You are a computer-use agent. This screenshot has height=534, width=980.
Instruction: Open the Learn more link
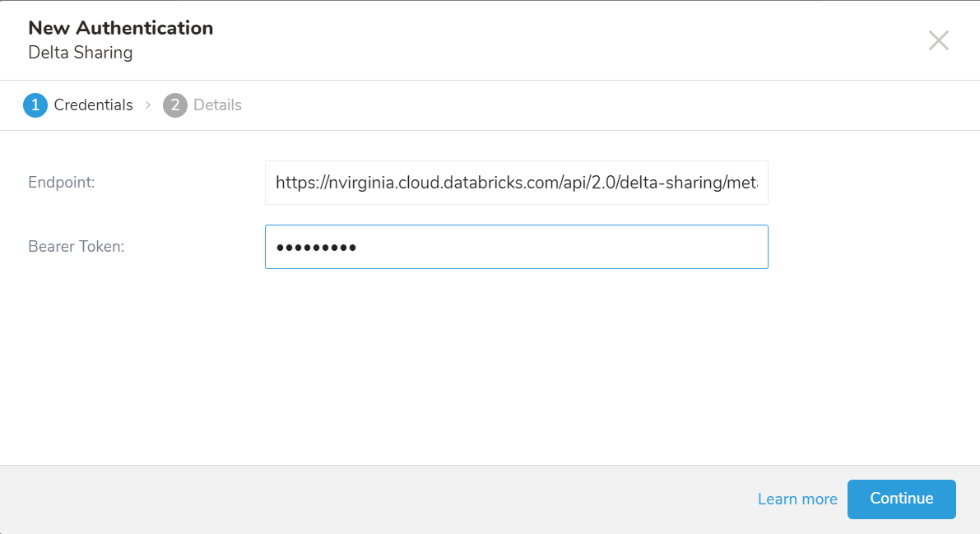pyautogui.click(x=797, y=499)
